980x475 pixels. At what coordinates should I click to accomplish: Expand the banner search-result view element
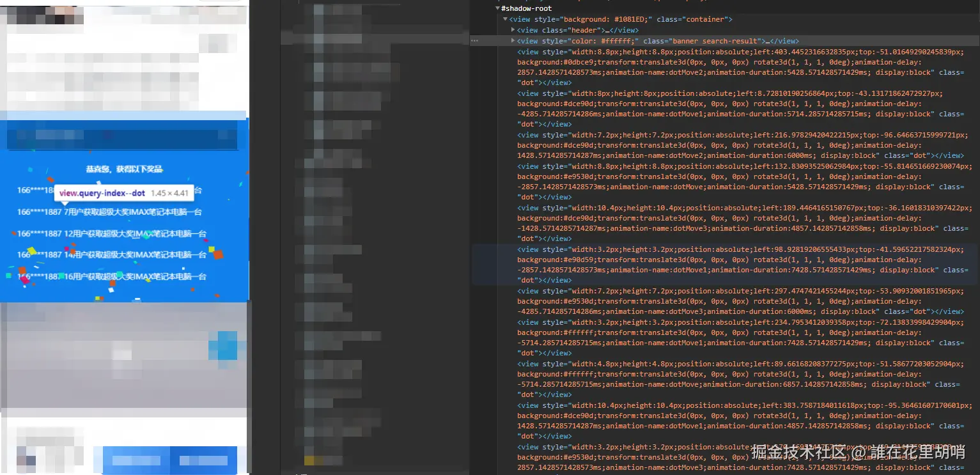pos(513,40)
